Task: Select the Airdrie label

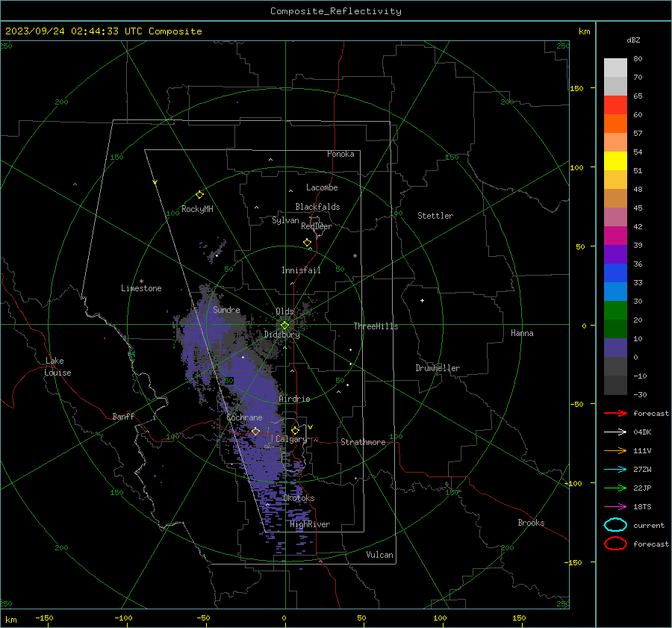Action: (294, 399)
